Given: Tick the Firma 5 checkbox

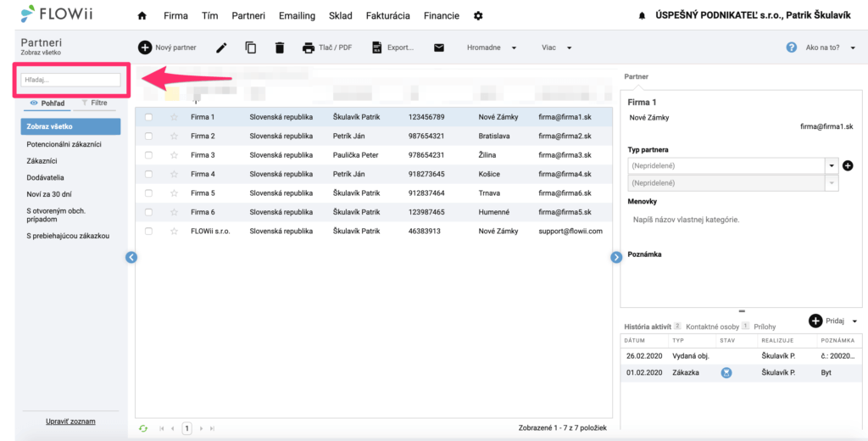Looking at the screenshot, I should pyautogui.click(x=148, y=193).
